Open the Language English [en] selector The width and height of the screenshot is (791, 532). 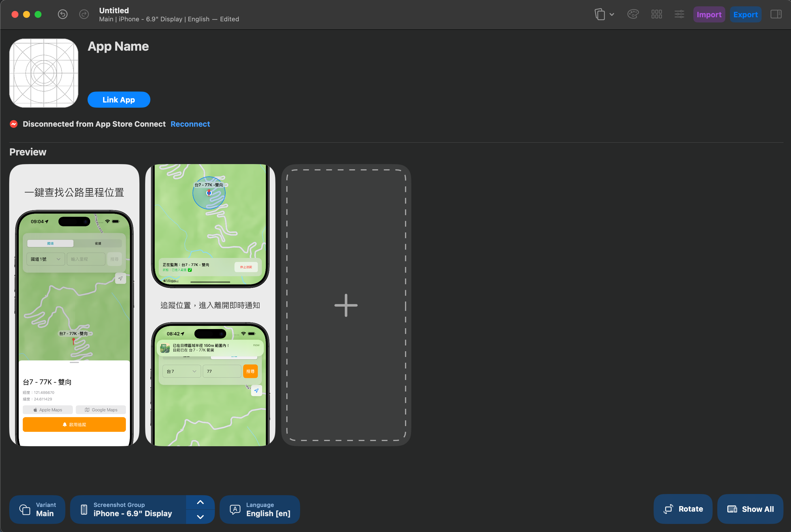(260, 509)
